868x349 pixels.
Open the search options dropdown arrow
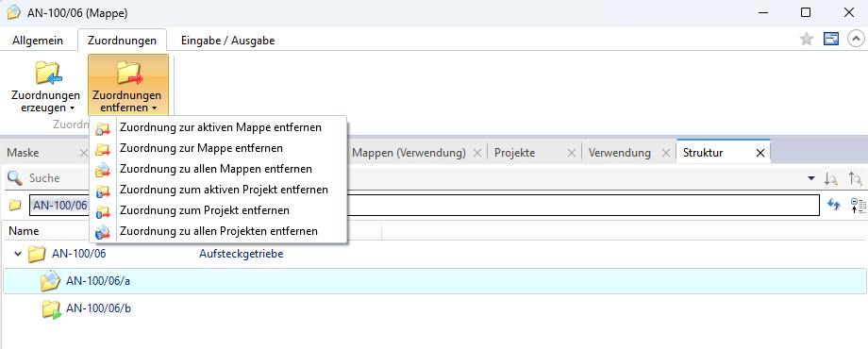(811, 178)
